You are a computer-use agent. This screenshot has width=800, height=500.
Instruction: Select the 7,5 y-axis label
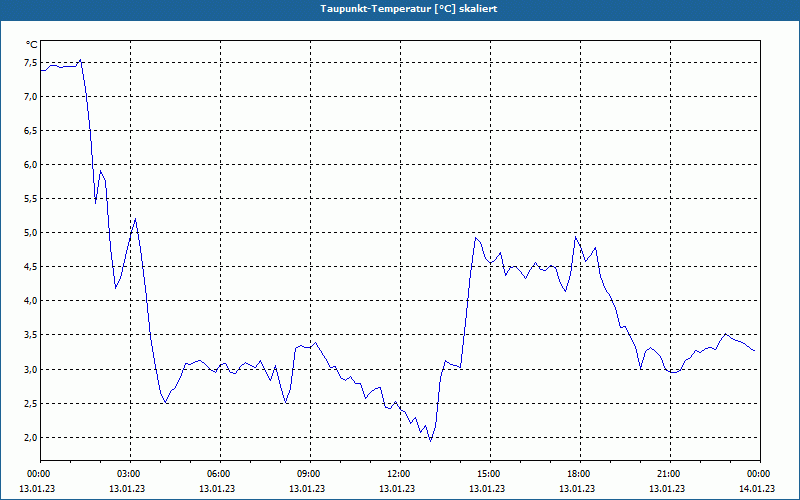(x=30, y=63)
